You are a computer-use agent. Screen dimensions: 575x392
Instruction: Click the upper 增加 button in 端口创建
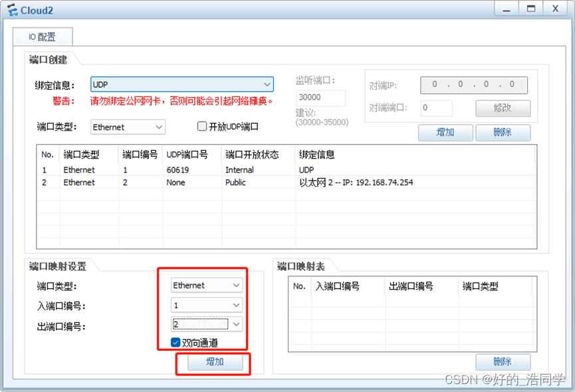[445, 132]
